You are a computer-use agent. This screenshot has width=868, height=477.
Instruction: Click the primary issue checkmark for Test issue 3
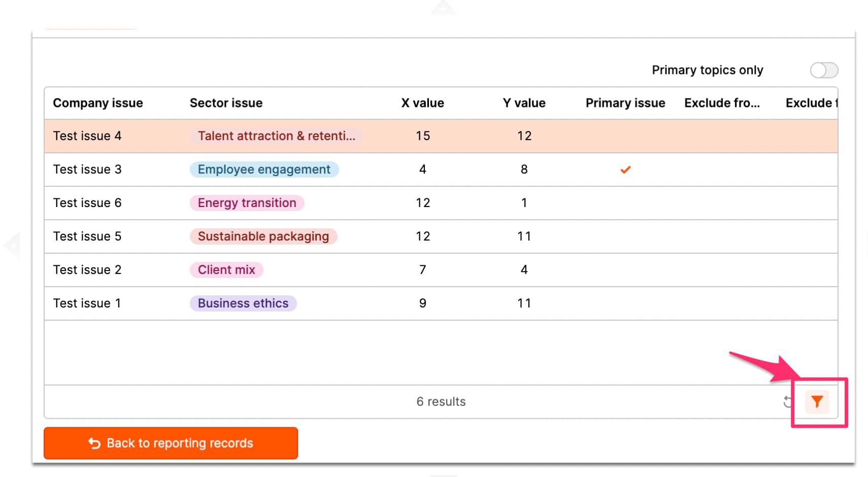pos(625,169)
